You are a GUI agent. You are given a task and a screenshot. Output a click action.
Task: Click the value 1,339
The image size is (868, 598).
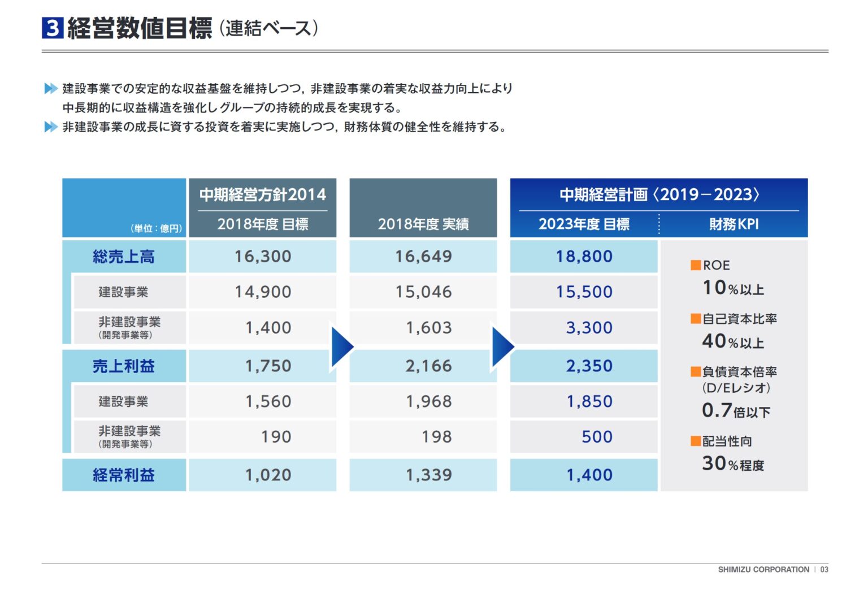428,475
